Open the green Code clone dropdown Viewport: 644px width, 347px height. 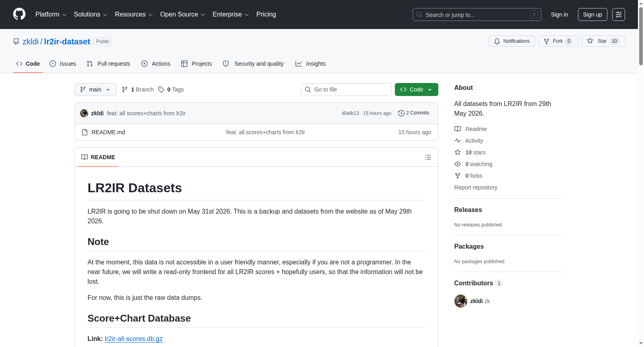click(417, 89)
